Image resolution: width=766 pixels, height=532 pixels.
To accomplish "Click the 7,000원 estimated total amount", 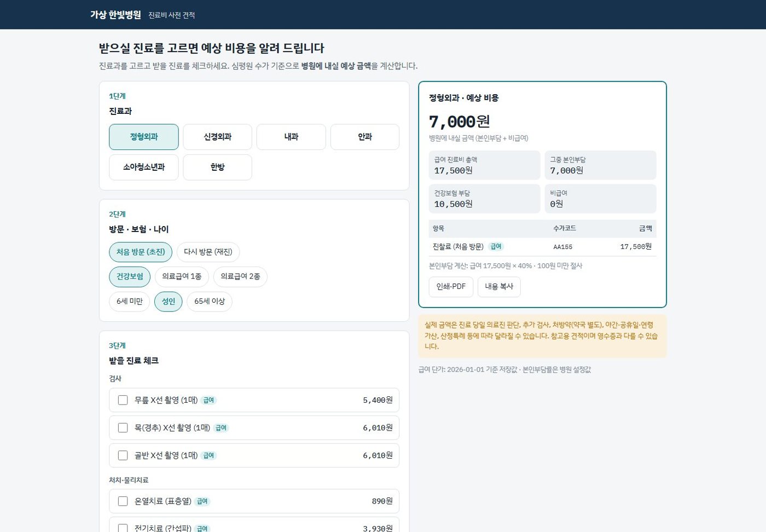I will [459, 122].
